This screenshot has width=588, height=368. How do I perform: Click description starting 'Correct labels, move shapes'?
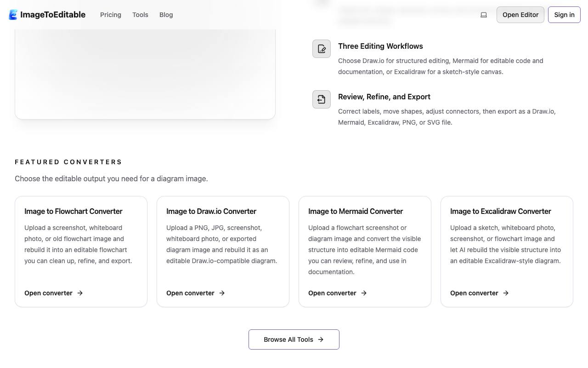pos(447,117)
